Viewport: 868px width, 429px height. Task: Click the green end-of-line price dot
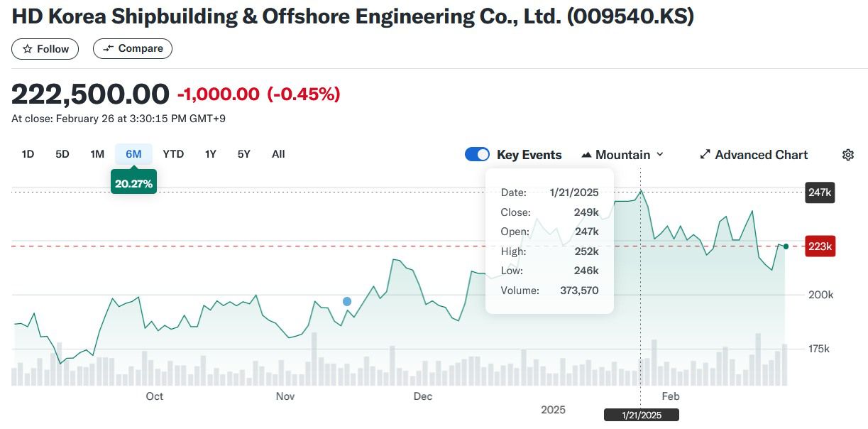(786, 246)
